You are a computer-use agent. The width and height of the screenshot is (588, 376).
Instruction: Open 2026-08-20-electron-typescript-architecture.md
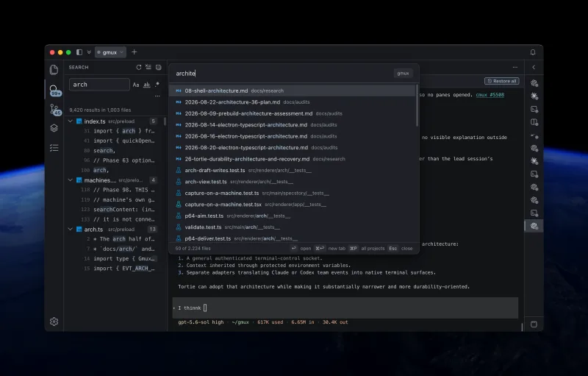(x=293, y=147)
